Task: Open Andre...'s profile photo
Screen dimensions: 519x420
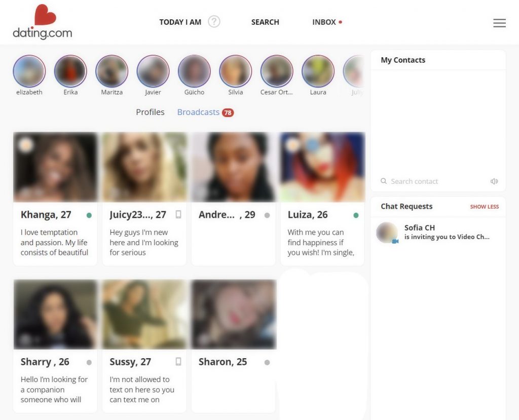Action: (x=233, y=167)
